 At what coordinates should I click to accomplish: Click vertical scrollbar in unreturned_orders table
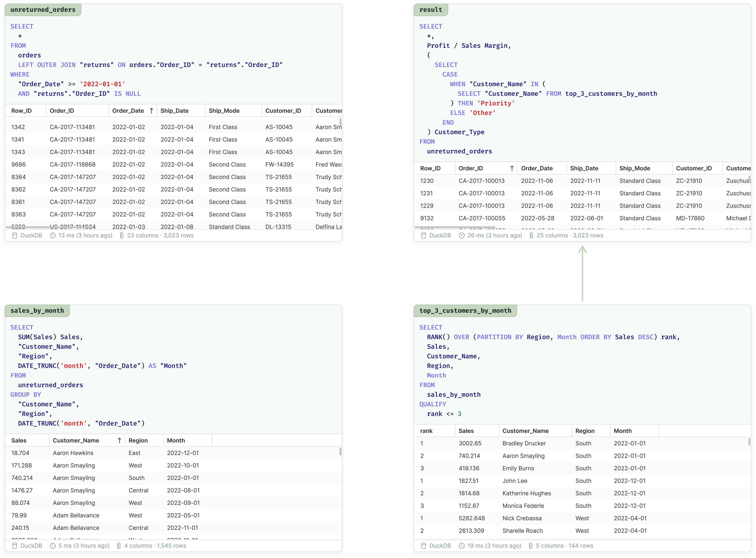(x=340, y=122)
